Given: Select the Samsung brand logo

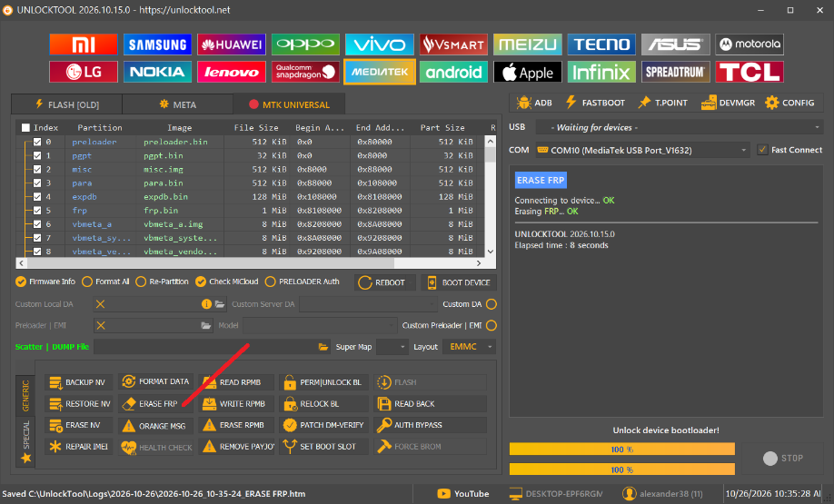Looking at the screenshot, I should (x=157, y=44).
